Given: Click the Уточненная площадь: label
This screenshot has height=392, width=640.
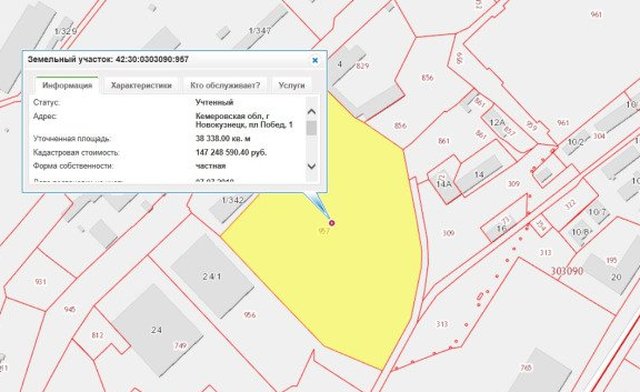Looking at the screenshot, I should [71, 138].
